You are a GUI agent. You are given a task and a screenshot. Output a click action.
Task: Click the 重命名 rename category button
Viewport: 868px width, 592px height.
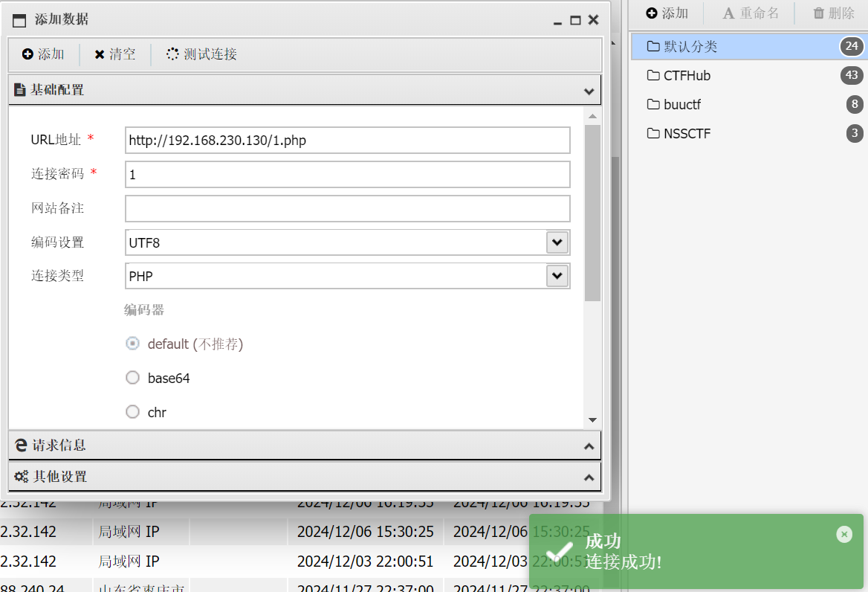coord(751,13)
